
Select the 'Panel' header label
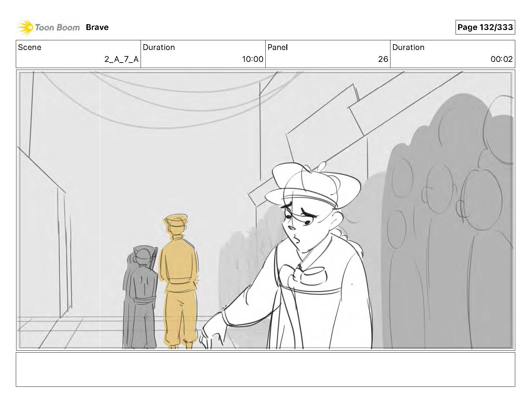[x=277, y=47]
